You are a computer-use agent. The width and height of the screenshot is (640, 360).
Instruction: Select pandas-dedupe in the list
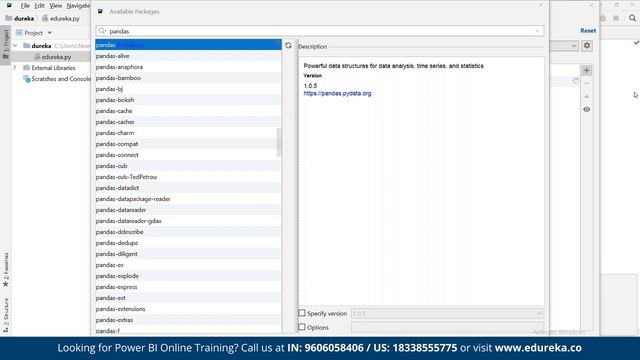(188, 243)
